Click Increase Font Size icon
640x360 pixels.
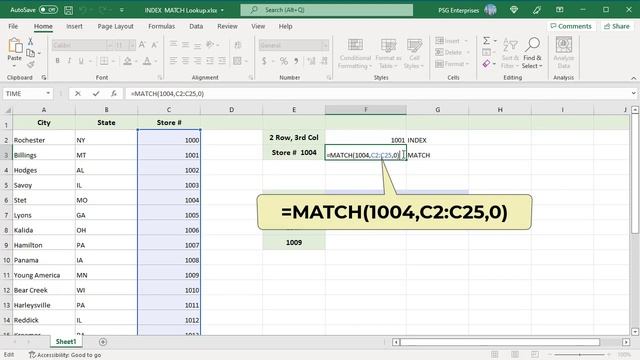tap(142, 45)
